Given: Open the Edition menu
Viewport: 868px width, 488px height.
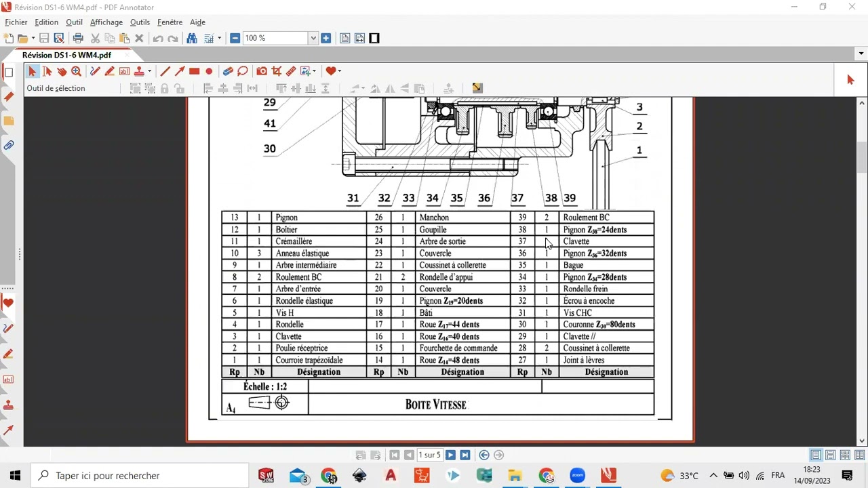Looking at the screenshot, I should coord(47,22).
